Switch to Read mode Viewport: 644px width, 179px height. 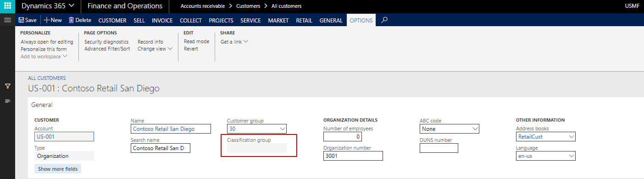pos(196,41)
